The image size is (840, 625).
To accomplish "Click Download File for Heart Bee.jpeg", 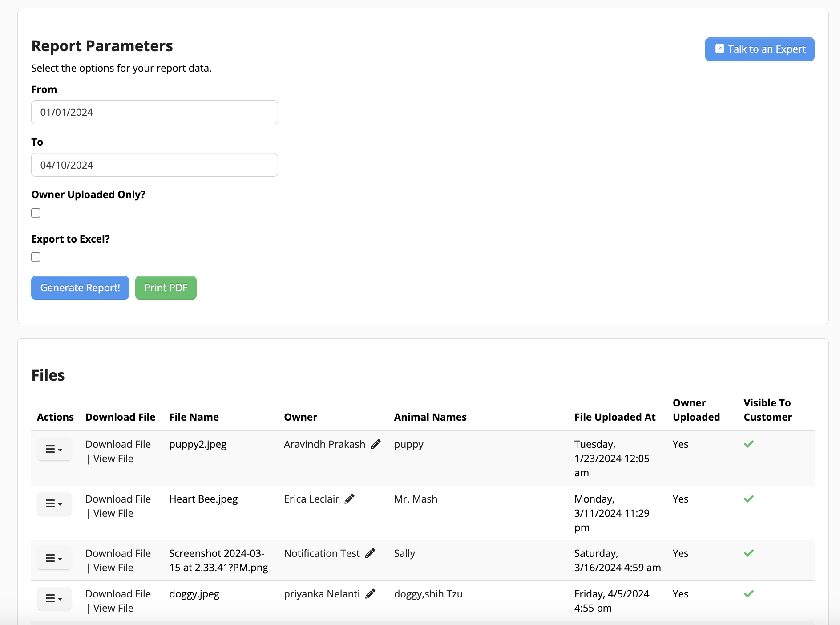I will point(118,499).
